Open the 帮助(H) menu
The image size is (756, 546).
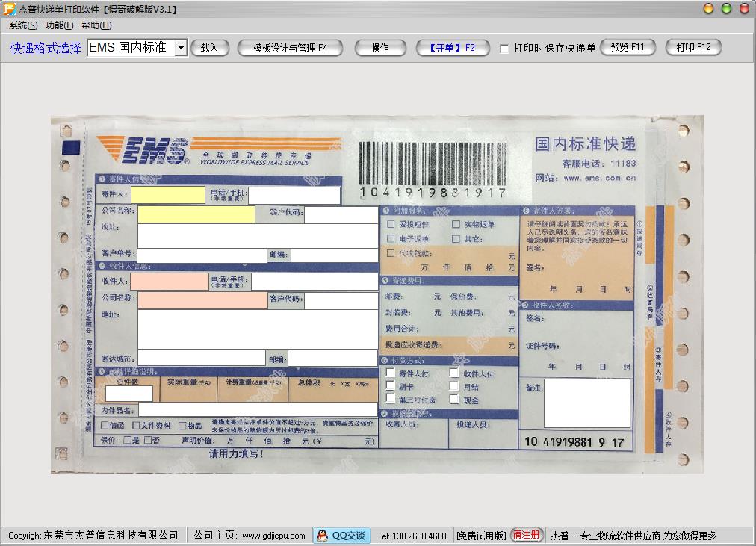click(96, 25)
